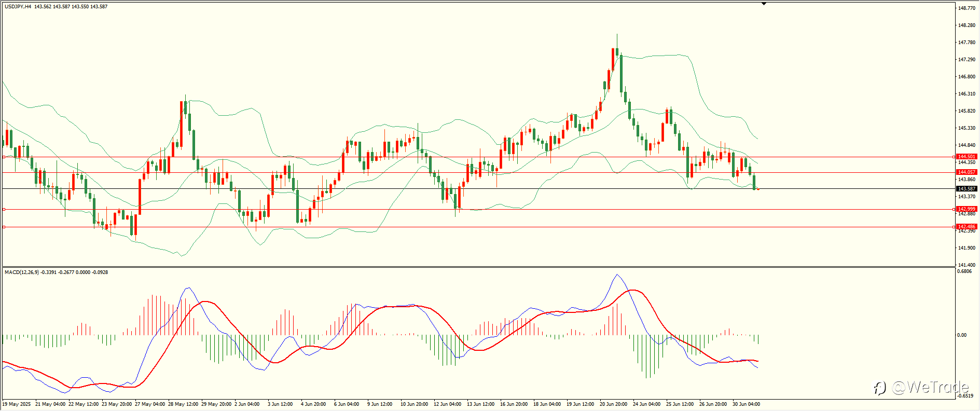This screenshot has height=411, width=980.
Task: Click the 21 May 04:00 time label
Action: (50, 404)
